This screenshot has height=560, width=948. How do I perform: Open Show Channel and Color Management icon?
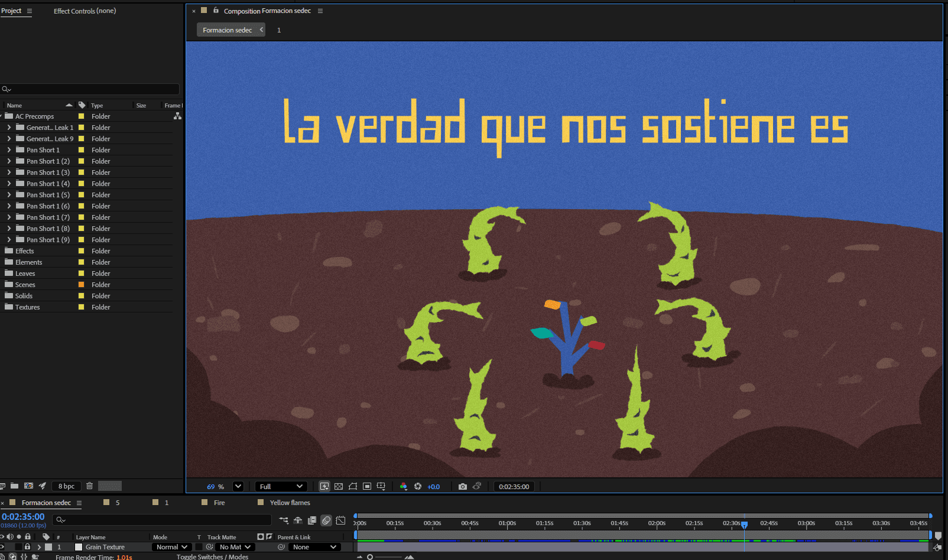tap(404, 486)
